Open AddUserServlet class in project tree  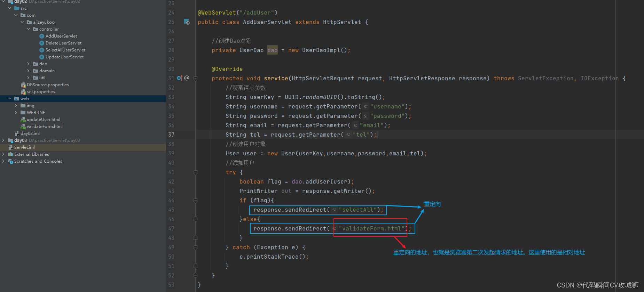coord(61,36)
